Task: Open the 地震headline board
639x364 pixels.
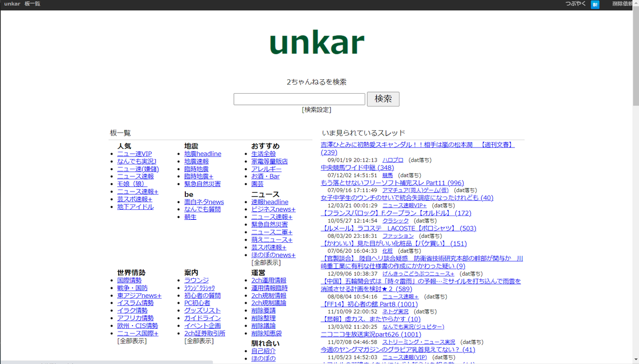Action: click(202, 153)
